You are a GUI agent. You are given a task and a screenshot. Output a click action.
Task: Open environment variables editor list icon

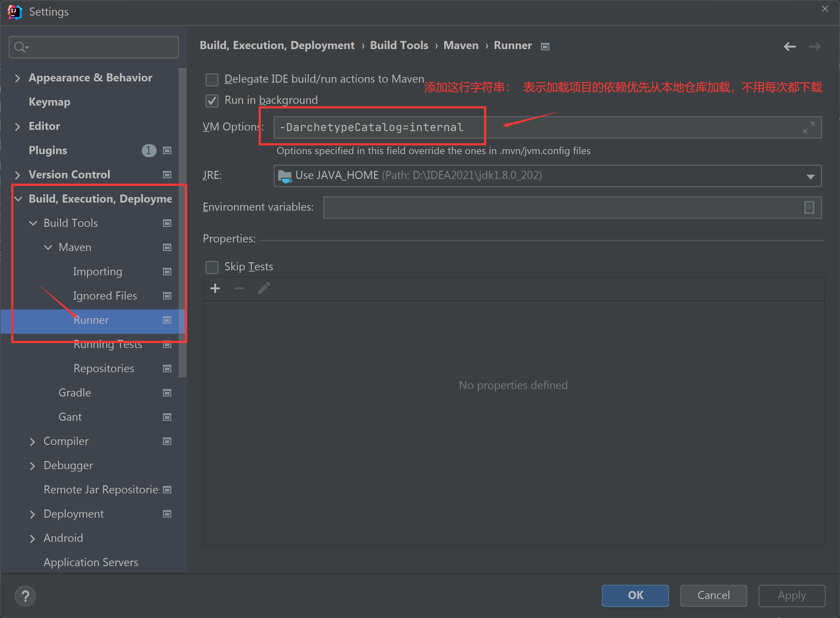click(809, 207)
